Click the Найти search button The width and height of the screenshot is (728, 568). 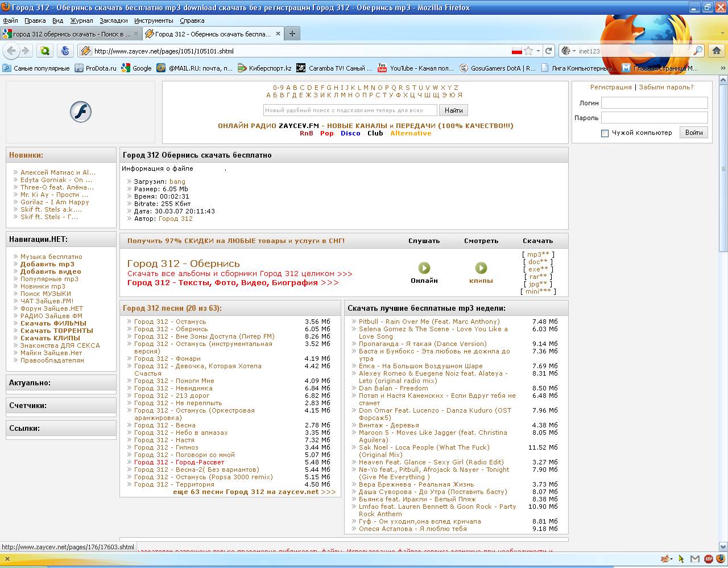pyautogui.click(x=453, y=110)
